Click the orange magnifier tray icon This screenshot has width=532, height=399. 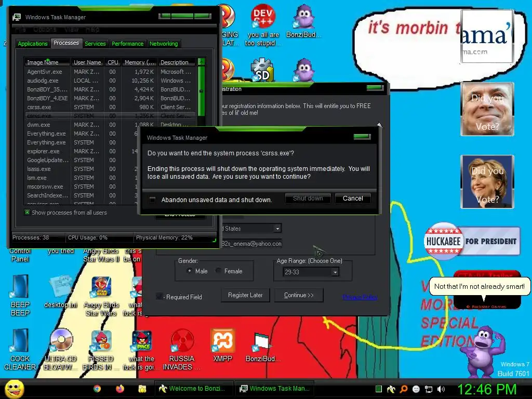404,389
